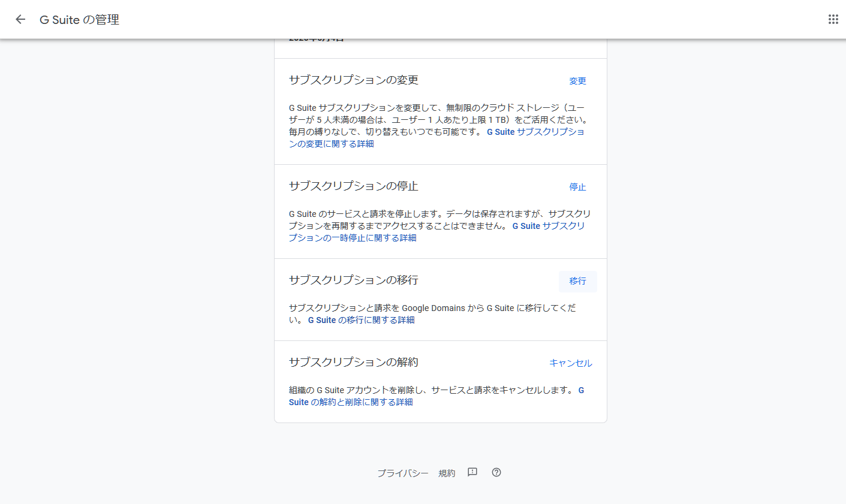Click キャンセル to cancel the subscription
The width and height of the screenshot is (846, 504).
click(571, 363)
